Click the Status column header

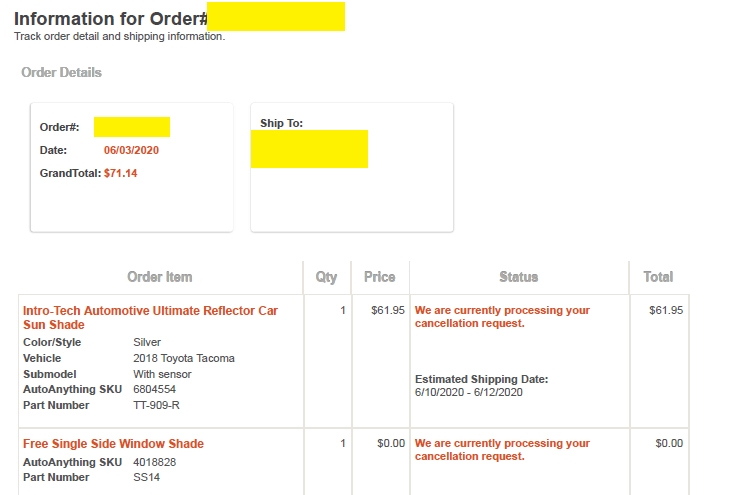coord(518,277)
